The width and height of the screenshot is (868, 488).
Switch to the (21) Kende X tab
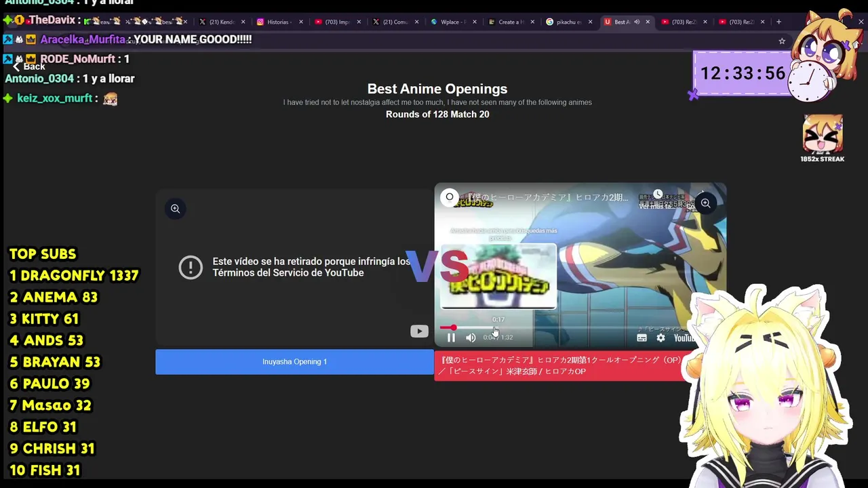pos(221,22)
